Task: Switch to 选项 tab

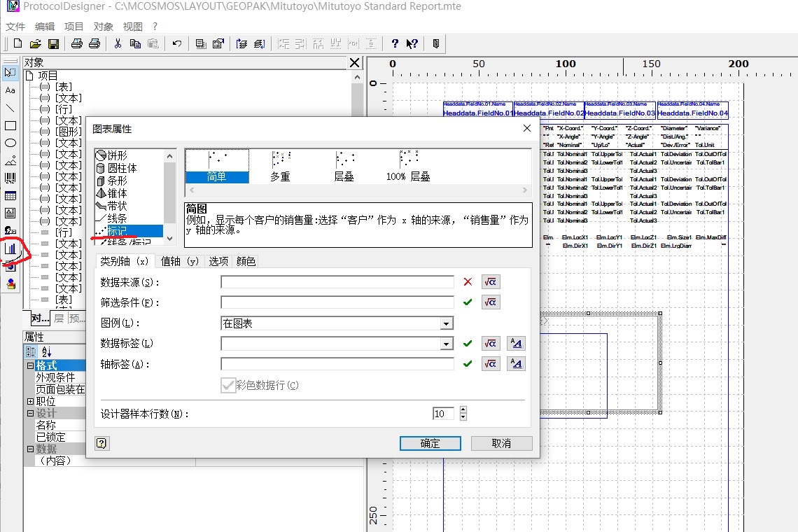Action: pos(218,261)
